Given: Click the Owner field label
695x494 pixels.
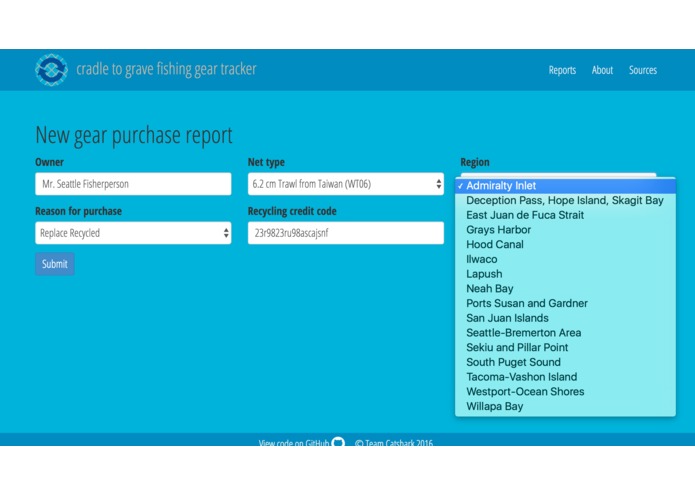Looking at the screenshot, I should click(49, 162).
